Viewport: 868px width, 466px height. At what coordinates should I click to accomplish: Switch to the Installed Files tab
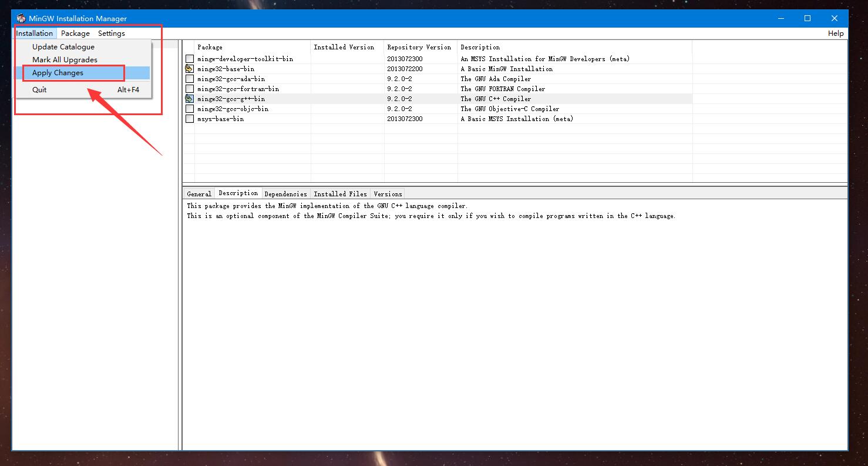341,194
